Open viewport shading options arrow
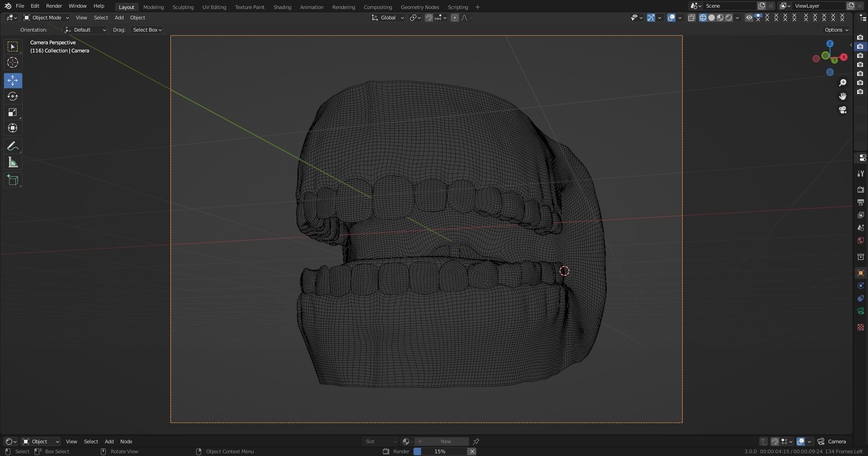This screenshot has height=456, width=868. click(737, 18)
